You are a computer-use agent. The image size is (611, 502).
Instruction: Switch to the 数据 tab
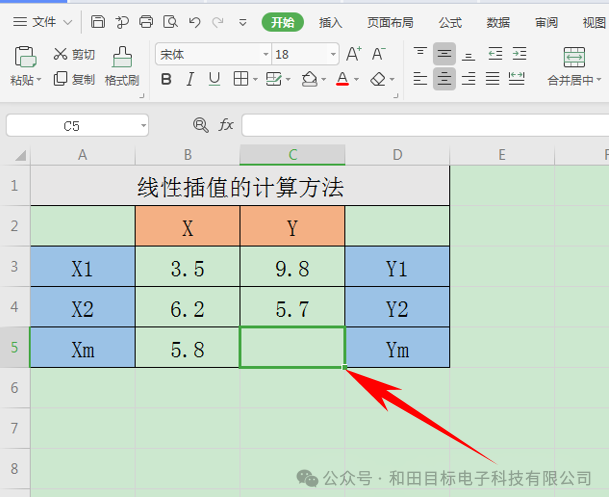[498, 23]
